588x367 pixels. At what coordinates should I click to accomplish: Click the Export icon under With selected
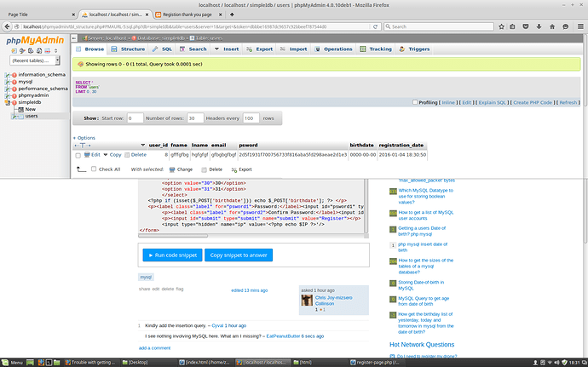click(x=234, y=169)
